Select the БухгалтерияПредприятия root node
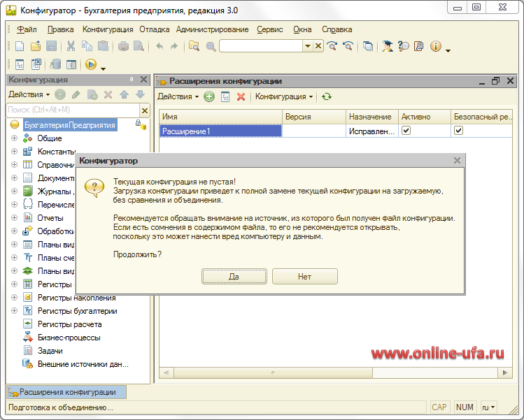 (70, 125)
